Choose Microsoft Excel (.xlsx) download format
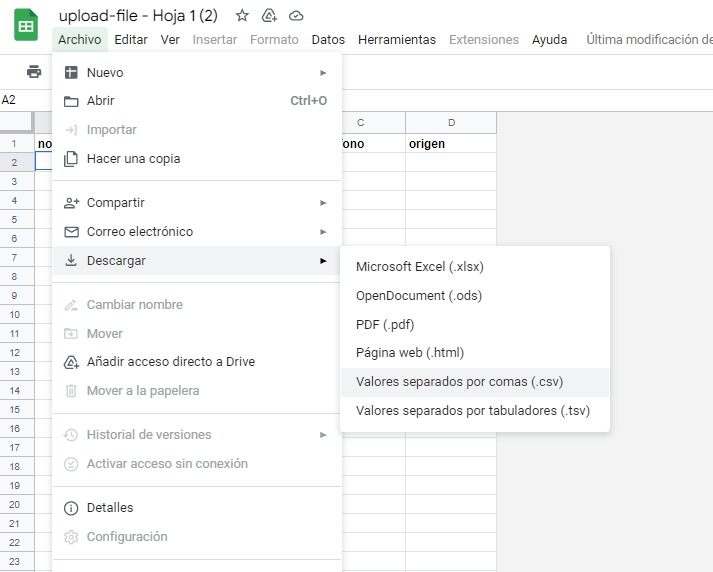 coord(419,267)
